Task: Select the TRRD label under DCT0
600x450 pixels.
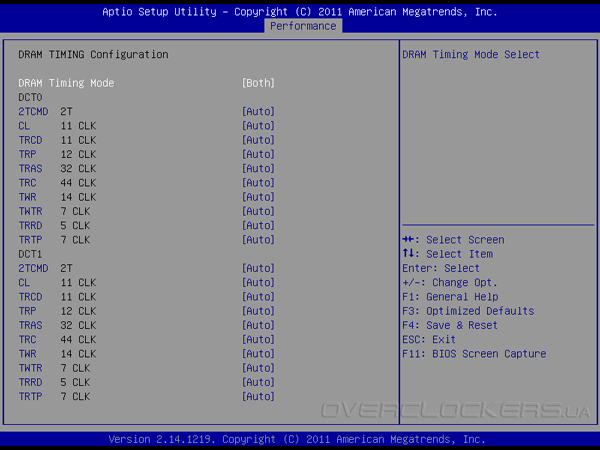Action: 30,225
